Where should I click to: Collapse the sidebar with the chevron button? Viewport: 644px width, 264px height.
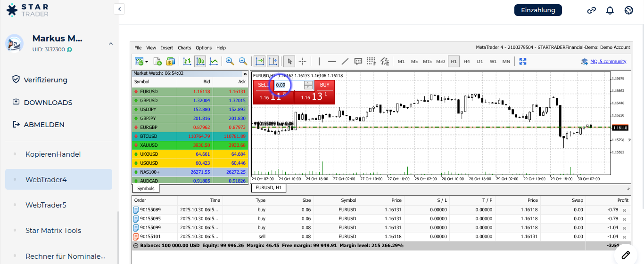pyautogui.click(x=120, y=8)
